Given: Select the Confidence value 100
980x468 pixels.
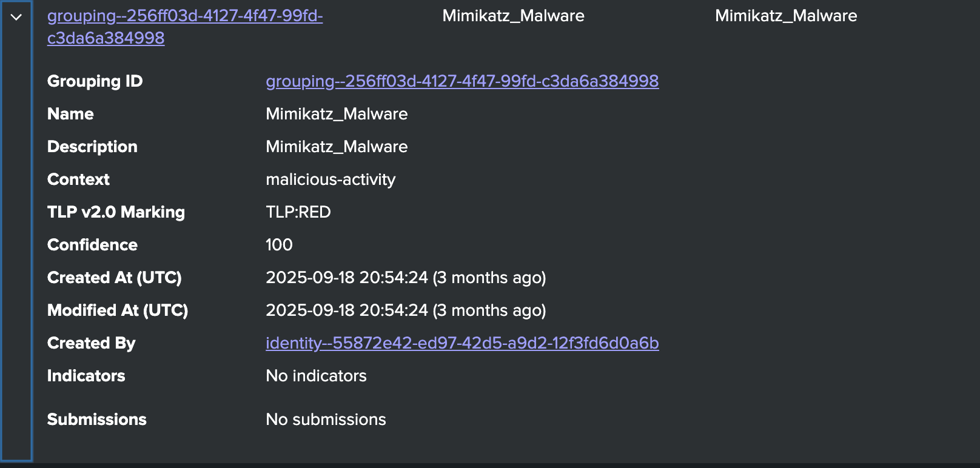Looking at the screenshot, I should 279,244.
